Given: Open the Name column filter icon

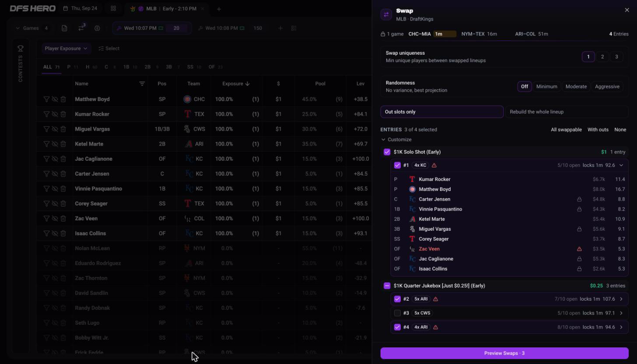Looking at the screenshot, I should [x=142, y=83].
